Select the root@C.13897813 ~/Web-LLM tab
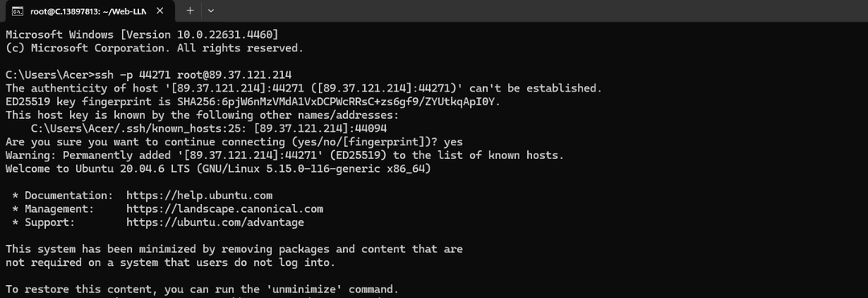 point(88,11)
